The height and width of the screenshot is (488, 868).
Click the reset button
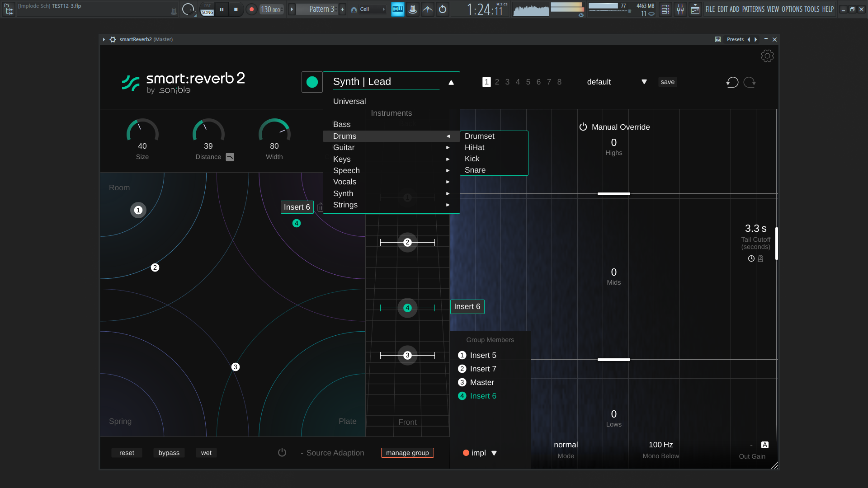pos(127,453)
